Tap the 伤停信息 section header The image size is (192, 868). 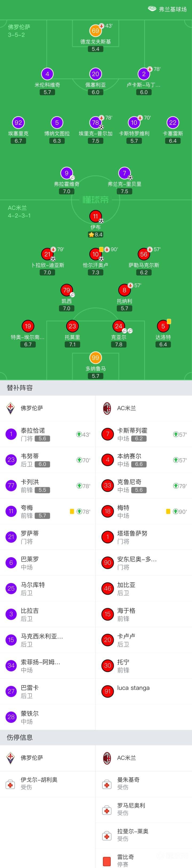20,737
